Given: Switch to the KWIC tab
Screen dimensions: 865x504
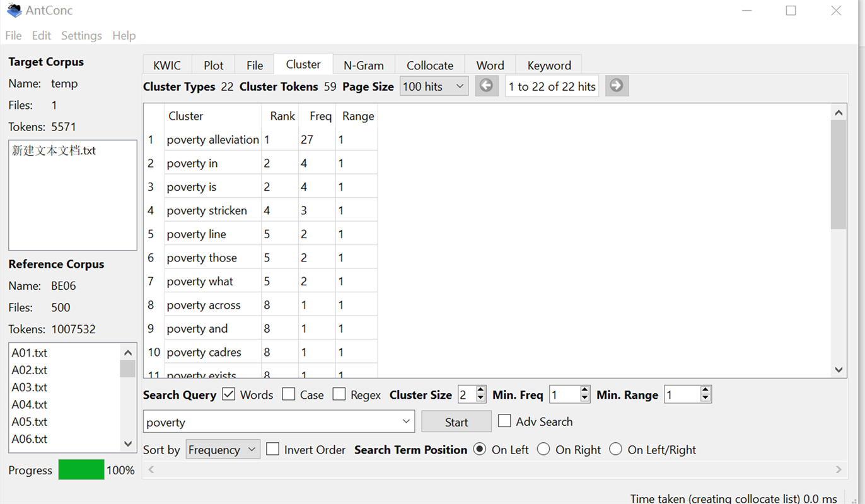Looking at the screenshot, I should coord(167,66).
